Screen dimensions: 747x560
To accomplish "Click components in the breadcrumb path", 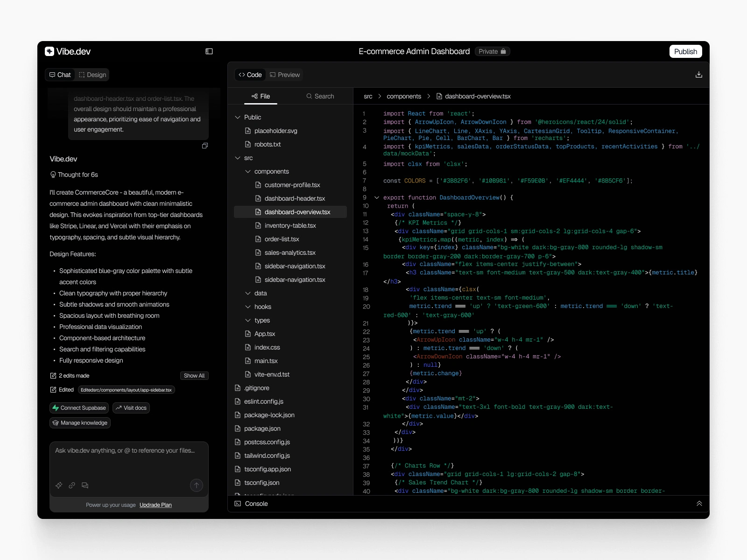I will (x=404, y=96).
